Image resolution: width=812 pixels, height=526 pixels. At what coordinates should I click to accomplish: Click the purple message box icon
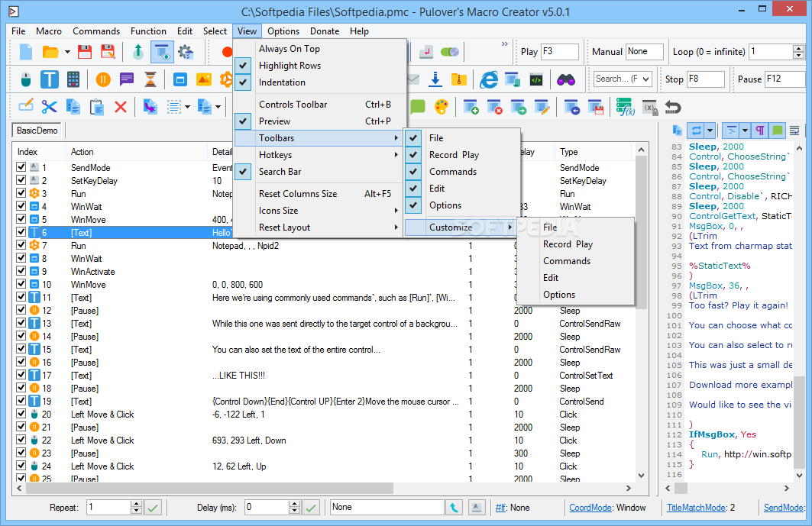pyautogui.click(x=126, y=79)
